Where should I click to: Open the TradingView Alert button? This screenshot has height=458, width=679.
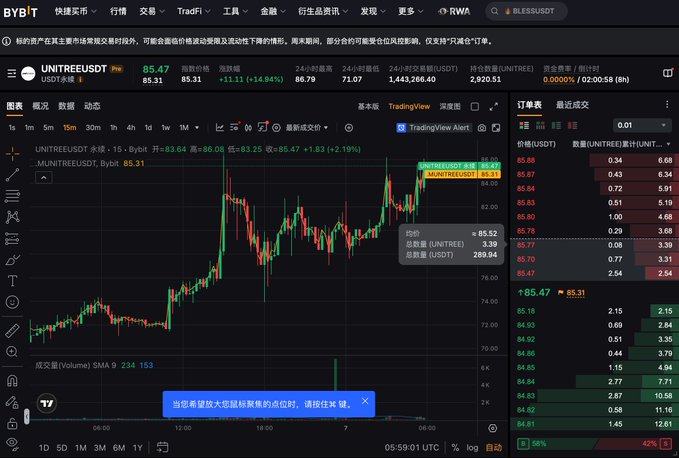click(433, 128)
